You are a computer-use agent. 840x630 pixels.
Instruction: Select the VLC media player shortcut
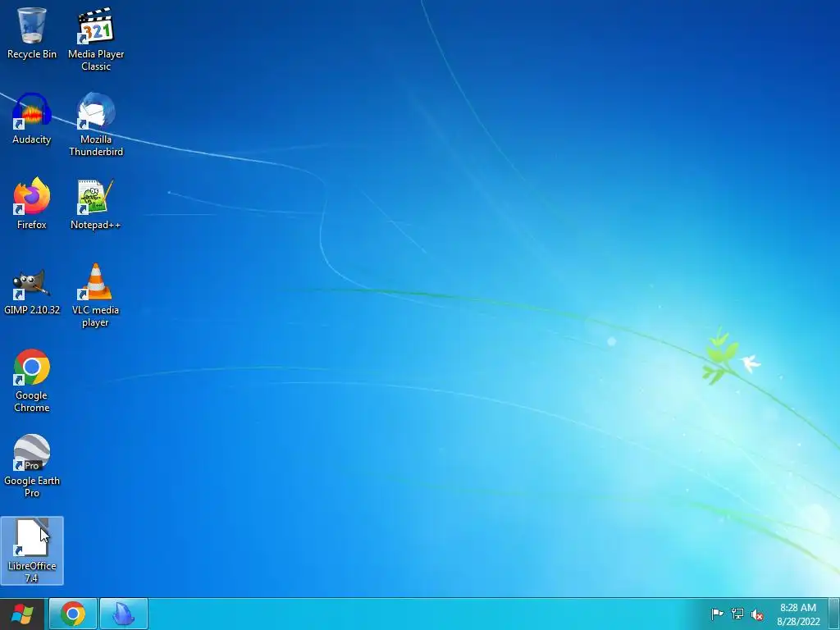pyautogui.click(x=95, y=294)
